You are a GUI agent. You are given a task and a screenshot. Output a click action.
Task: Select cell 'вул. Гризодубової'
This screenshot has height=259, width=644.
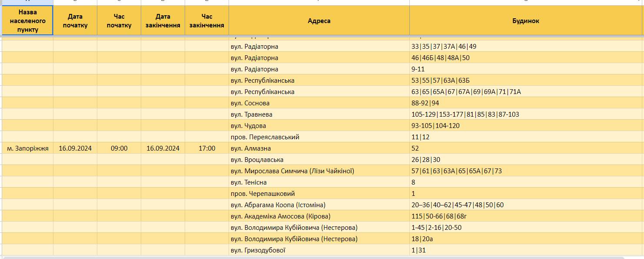pyautogui.click(x=319, y=250)
